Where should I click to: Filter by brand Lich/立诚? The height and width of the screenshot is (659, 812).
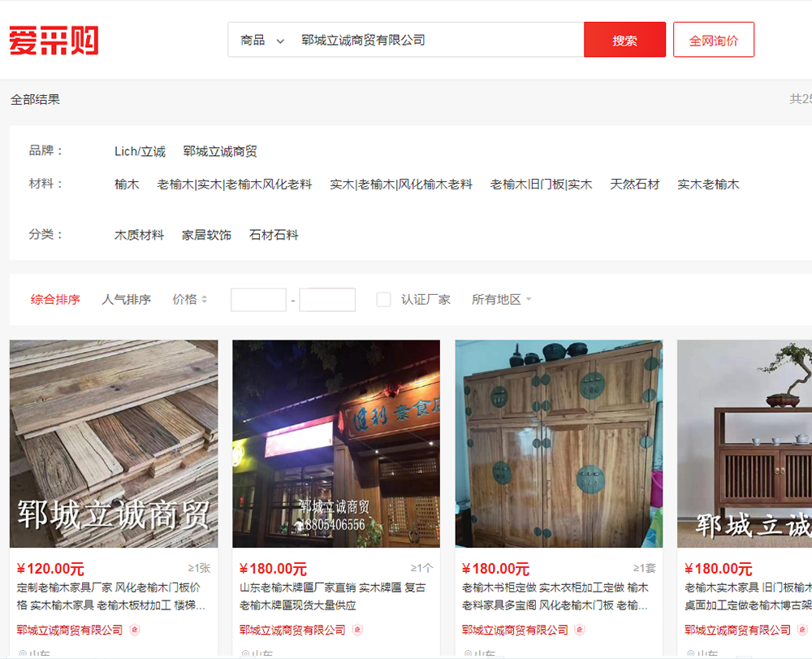tap(140, 151)
